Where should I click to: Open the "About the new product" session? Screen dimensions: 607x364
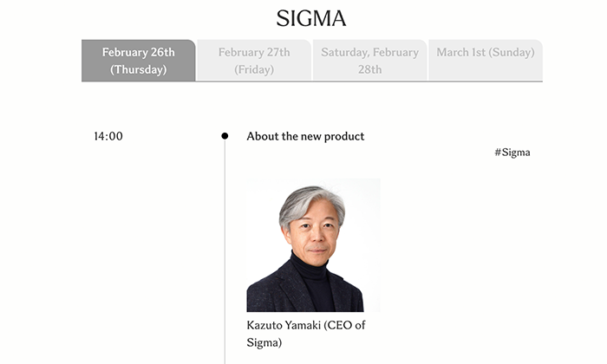click(x=305, y=136)
